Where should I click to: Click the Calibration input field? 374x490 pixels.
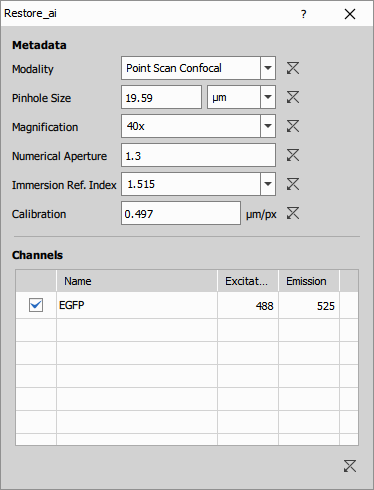[181, 213]
